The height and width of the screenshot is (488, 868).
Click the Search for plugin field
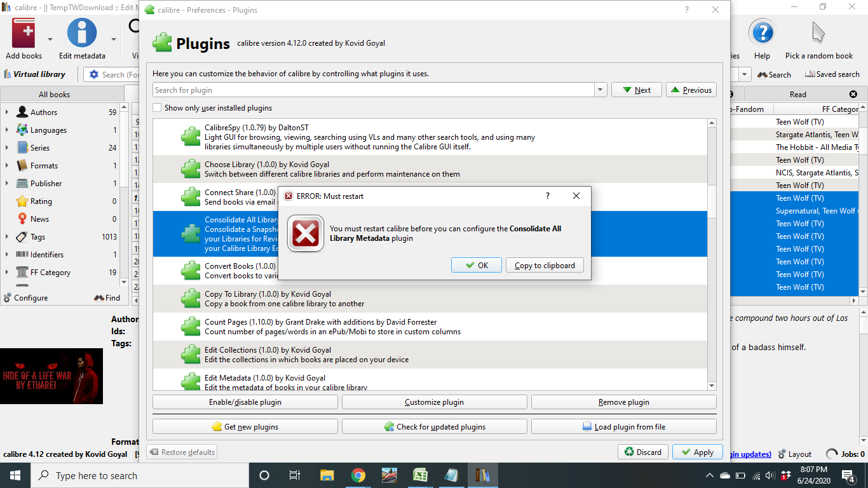click(x=374, y=90)
